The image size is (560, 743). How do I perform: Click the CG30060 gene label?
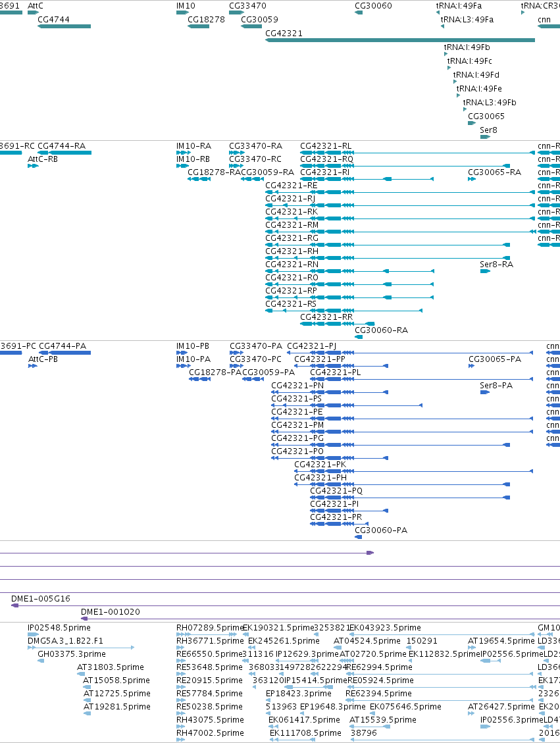373,6
